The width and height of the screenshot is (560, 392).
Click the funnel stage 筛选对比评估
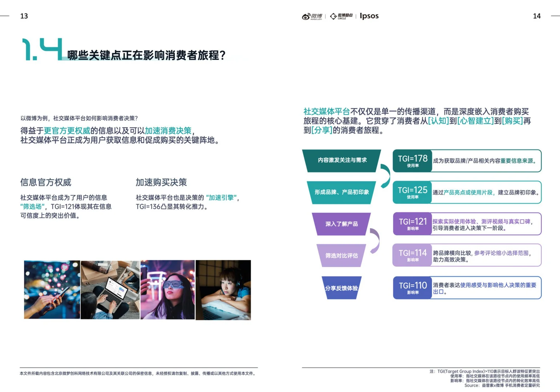click(342, 256)
